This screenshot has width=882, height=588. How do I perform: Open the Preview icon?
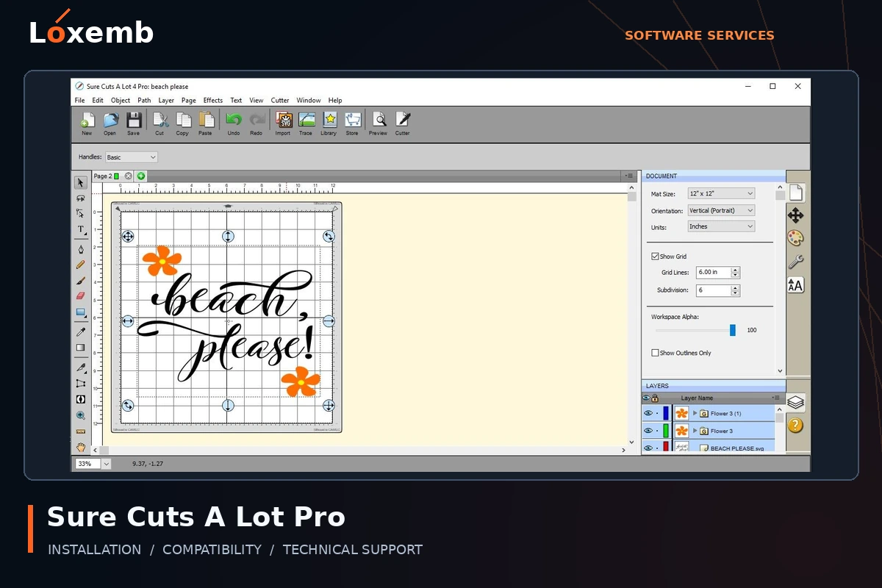pyautogui.click(x=379, y=120)
